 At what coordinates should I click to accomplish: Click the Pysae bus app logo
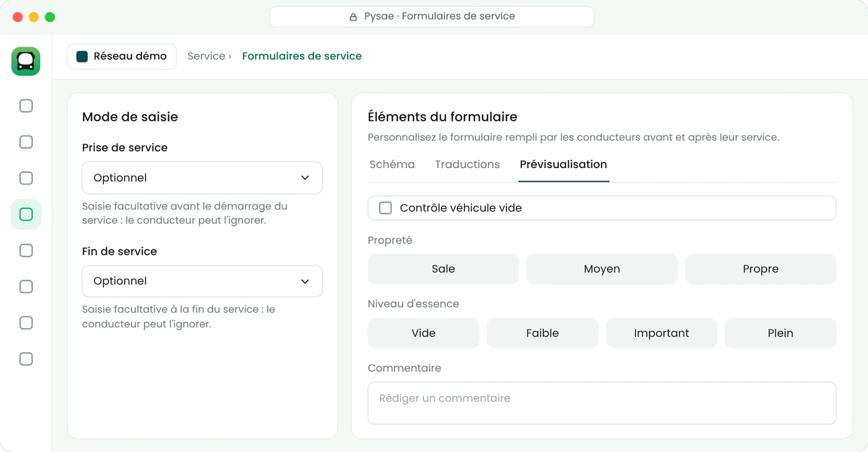point(26,61)
